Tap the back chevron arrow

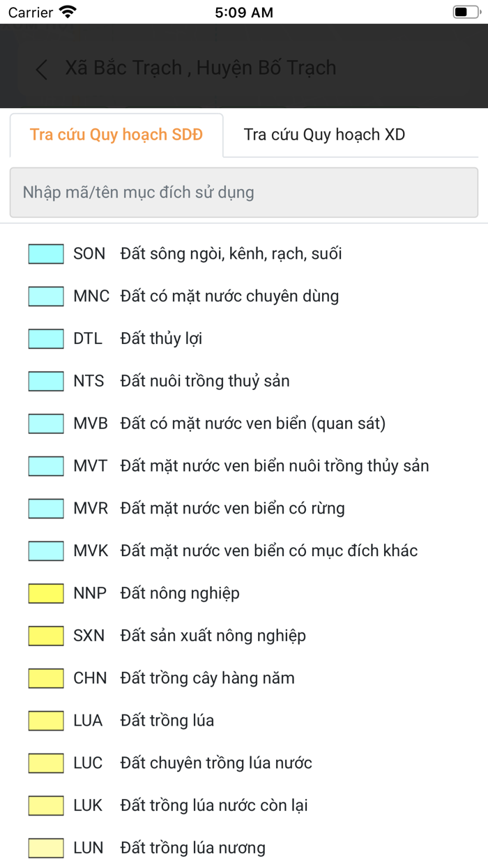pos(40,69)
